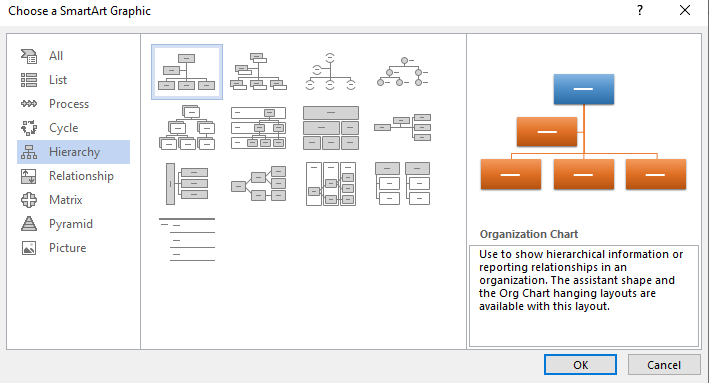Open the All SmartArt category
The image size is (709, 383).
[x=74, y=56]
